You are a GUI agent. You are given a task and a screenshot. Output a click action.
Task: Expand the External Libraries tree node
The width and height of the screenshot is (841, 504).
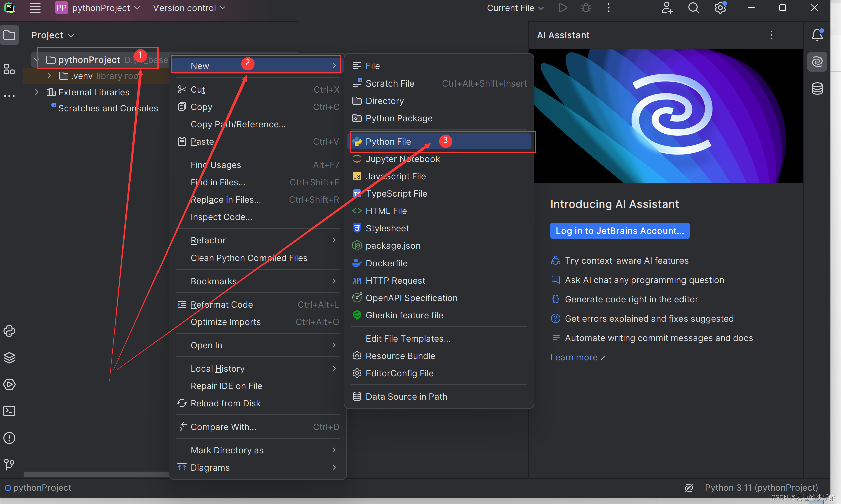[x=37, y=92]
